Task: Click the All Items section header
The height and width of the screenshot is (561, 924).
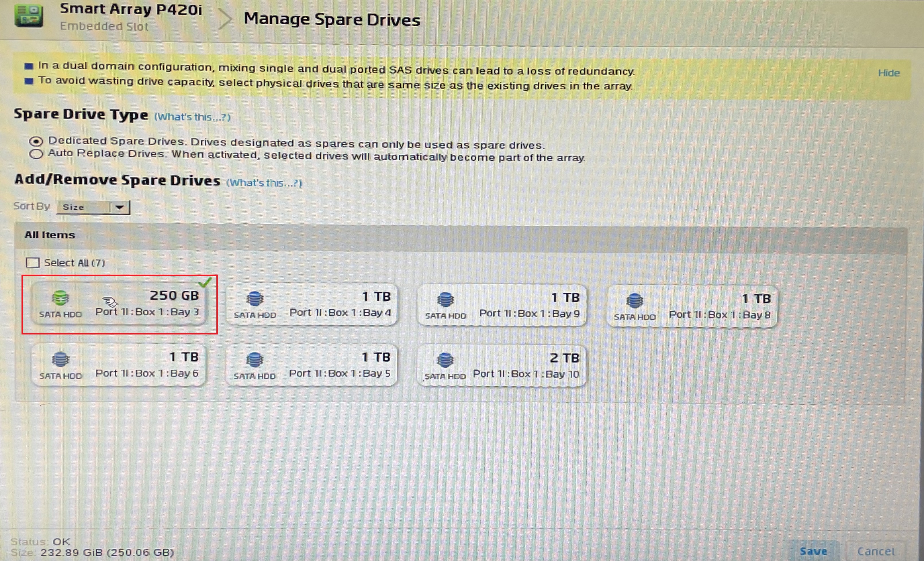Action: [50, 235]
